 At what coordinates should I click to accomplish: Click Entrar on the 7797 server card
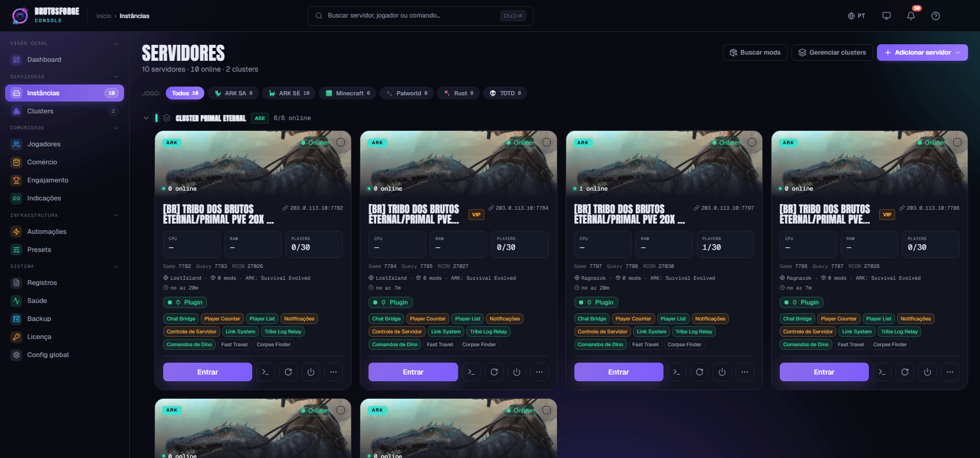(619, 372)
